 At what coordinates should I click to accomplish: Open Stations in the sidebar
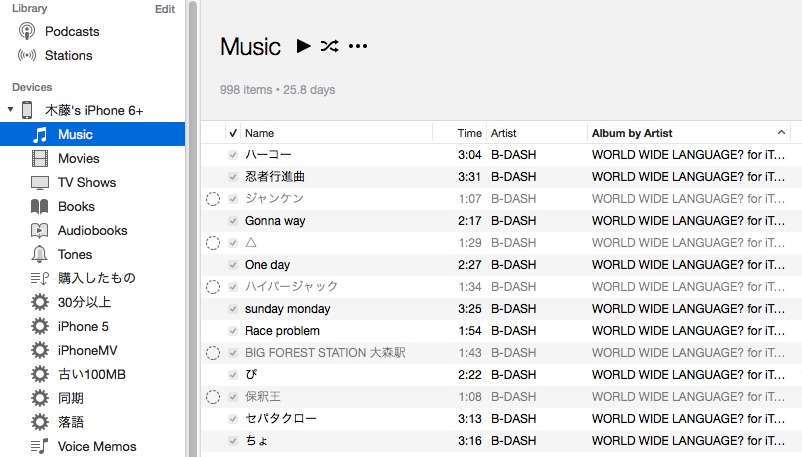(x=68, y=55)
